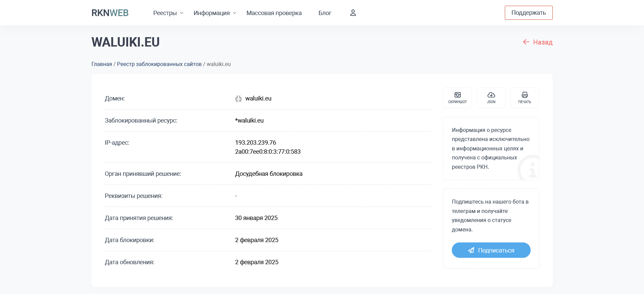Click the waluiki.eu domain favicon
Screen dimensions: 644x294
tap(238, 98)
